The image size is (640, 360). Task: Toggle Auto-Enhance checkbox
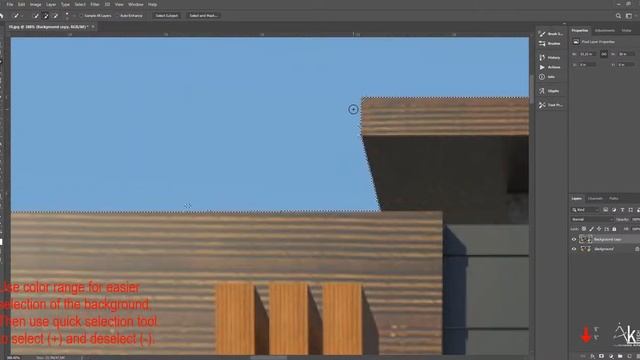117,16
